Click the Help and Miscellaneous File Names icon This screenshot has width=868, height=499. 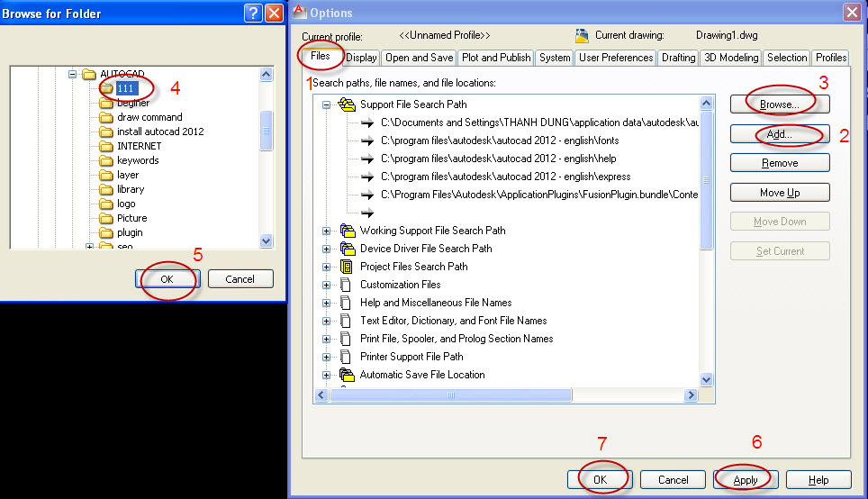346,303
